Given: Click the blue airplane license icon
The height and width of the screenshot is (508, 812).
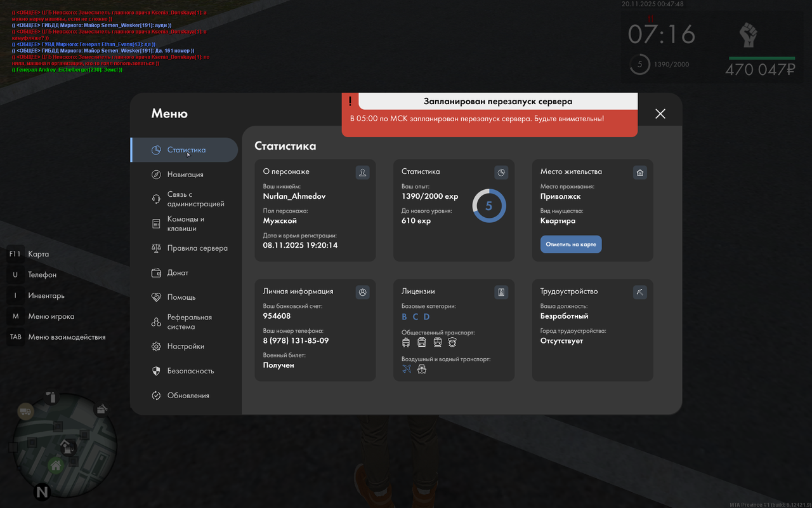Looking at the screenshot, I should click(407, 369).
